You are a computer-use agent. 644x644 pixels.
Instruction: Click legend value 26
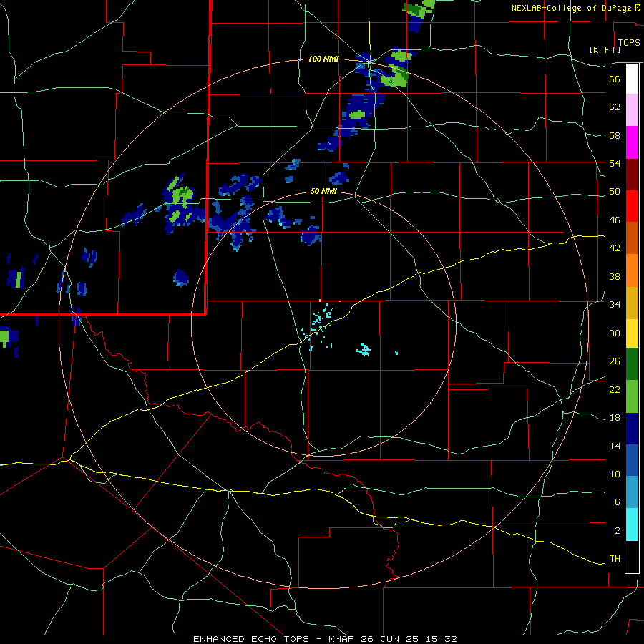pyautogui.click(x=615, y=361)
